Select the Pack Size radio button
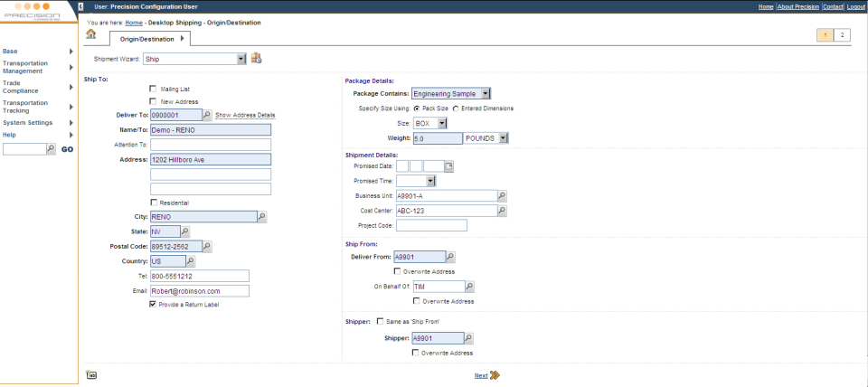 [x=416, y=109]
